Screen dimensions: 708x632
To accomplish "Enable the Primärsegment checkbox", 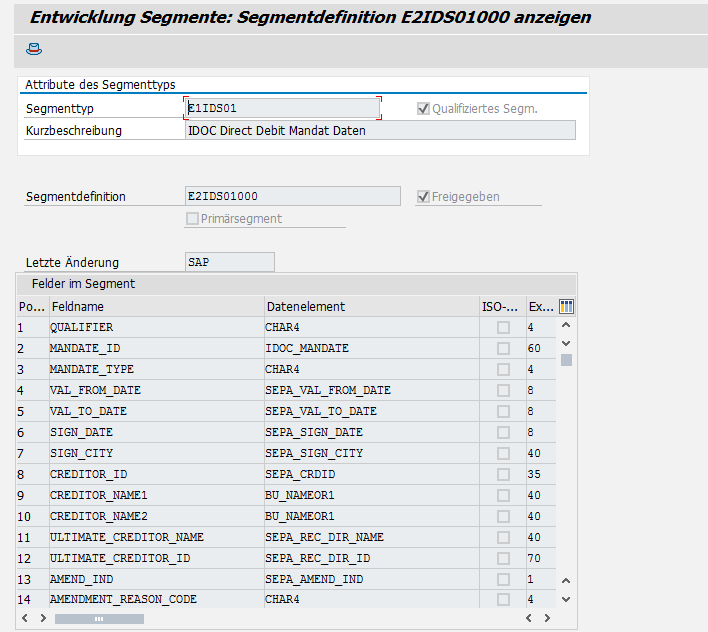I will 192,218.
